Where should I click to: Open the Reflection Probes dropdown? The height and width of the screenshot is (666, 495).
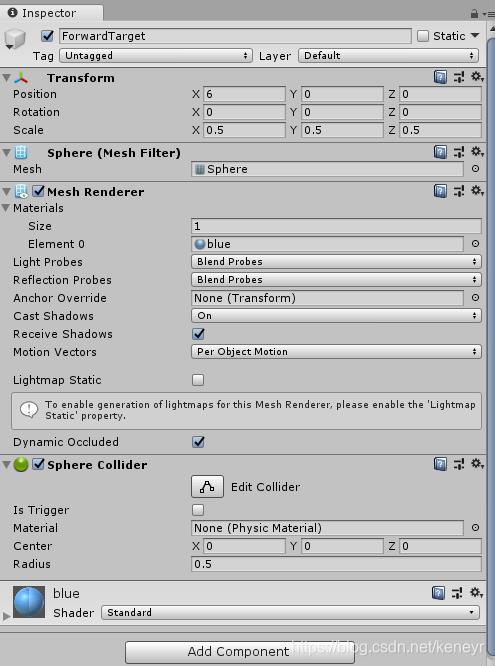pos(336,279)
